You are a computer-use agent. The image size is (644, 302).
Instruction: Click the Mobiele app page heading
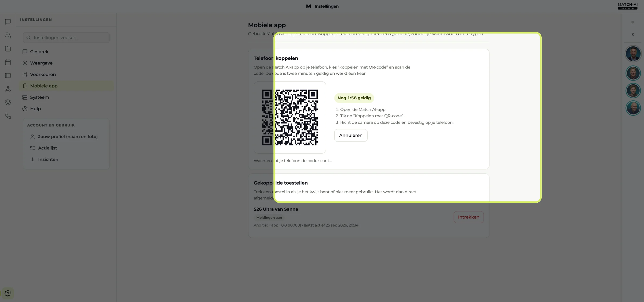tap(267, 25)
